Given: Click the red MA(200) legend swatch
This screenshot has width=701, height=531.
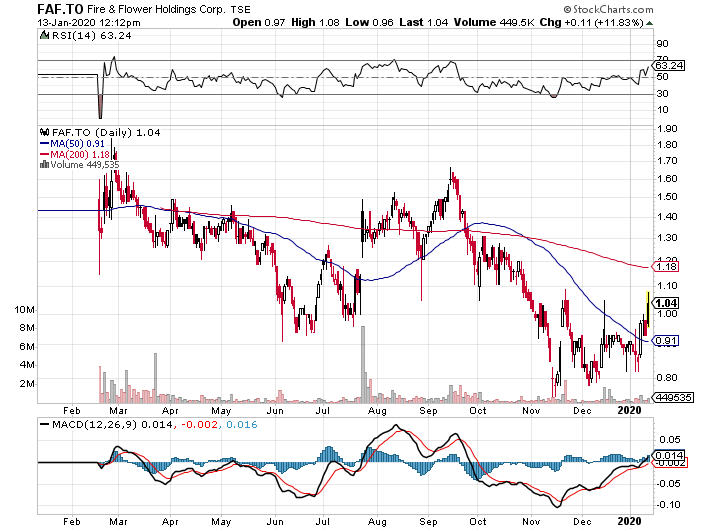Looking at the screenshot, I should pos(43,153).
